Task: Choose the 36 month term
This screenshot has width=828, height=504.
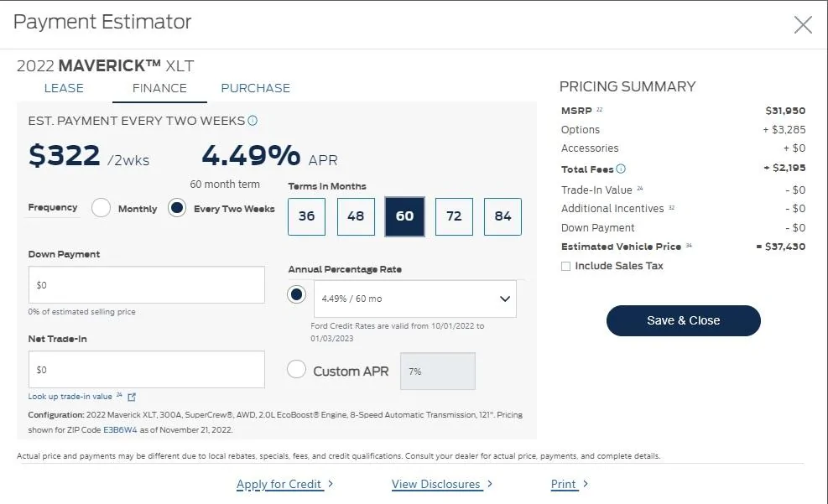Action: tap(306, 216)
